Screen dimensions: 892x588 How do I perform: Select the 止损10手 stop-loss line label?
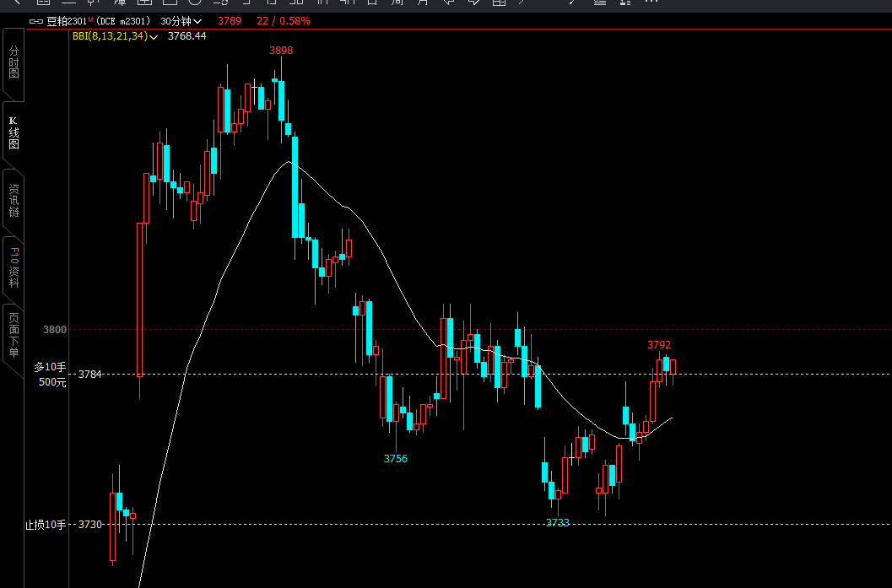(46, 525)
